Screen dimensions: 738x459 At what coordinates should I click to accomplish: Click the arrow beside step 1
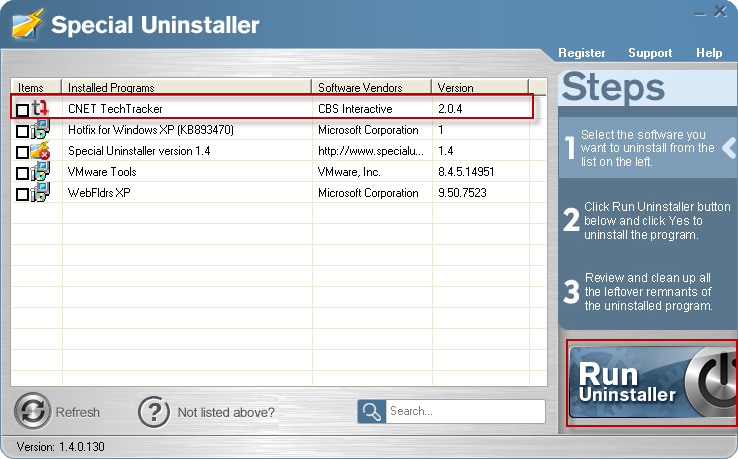pos(730,148)
